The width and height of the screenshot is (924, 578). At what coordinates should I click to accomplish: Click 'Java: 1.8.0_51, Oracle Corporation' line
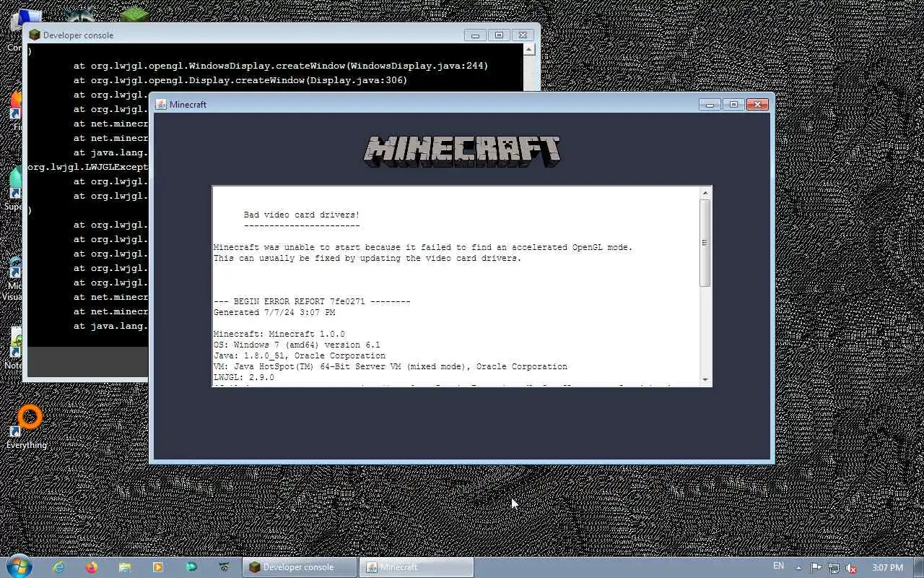300,355
